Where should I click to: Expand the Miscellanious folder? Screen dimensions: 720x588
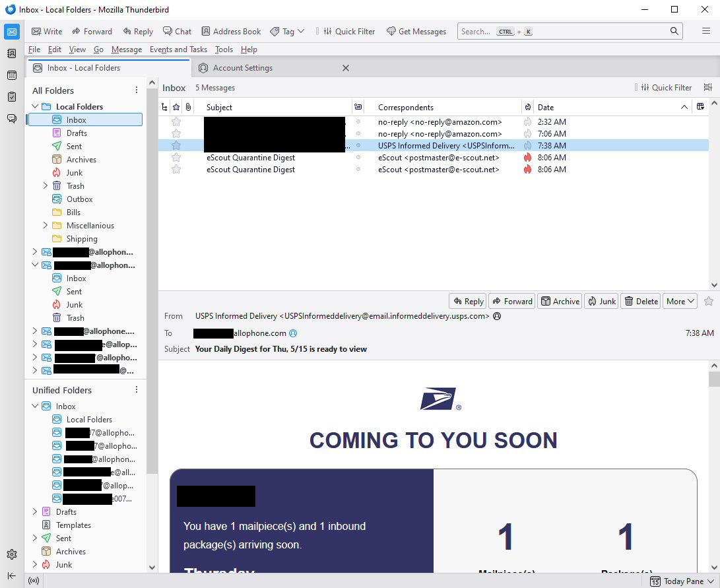point(46,226)
